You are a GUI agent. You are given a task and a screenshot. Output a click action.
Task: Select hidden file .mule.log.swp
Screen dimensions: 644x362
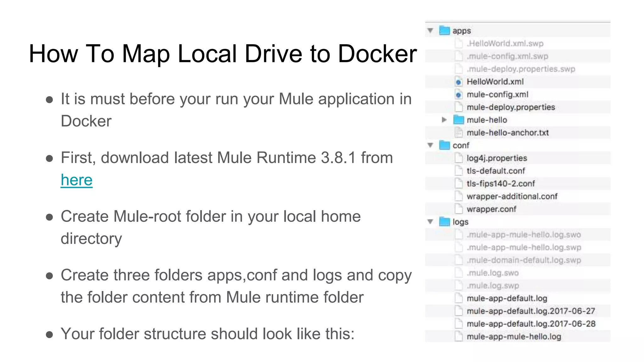click(x=493, y=286)
